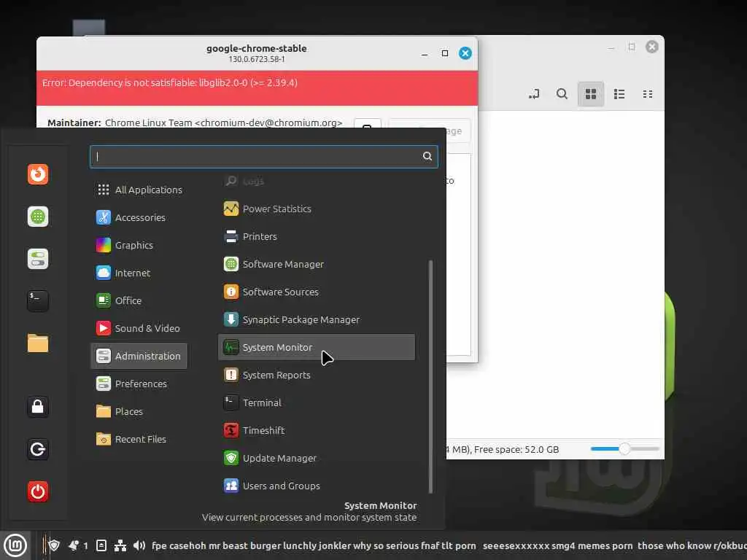The width and height of the screenshot is (747, 560).
Task: Click the google-chrome-stable window title
Action: click(256, 49)
